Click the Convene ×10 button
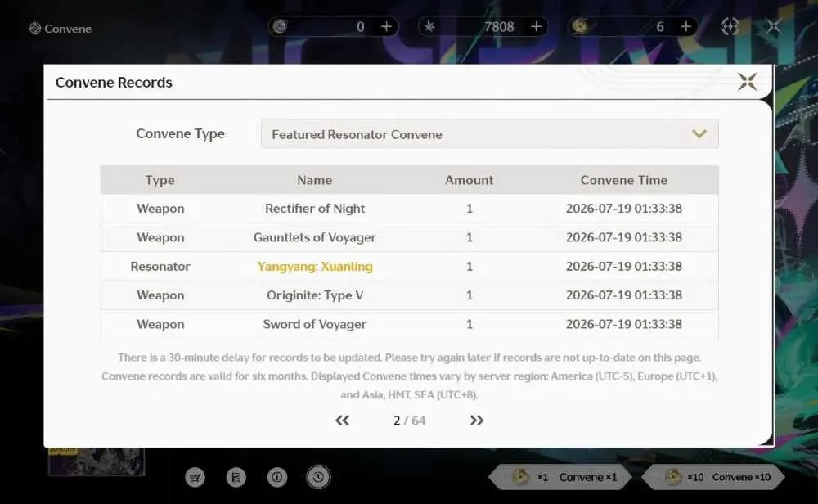 pos(713,477)
